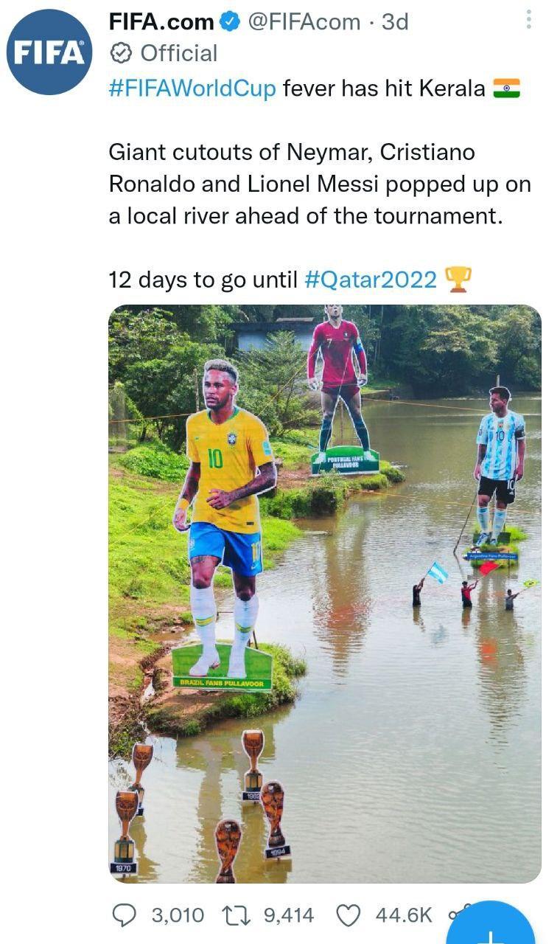The image size is (560, 944).
Task: Open the three-dot more options menu
Action: pos(528,20)
